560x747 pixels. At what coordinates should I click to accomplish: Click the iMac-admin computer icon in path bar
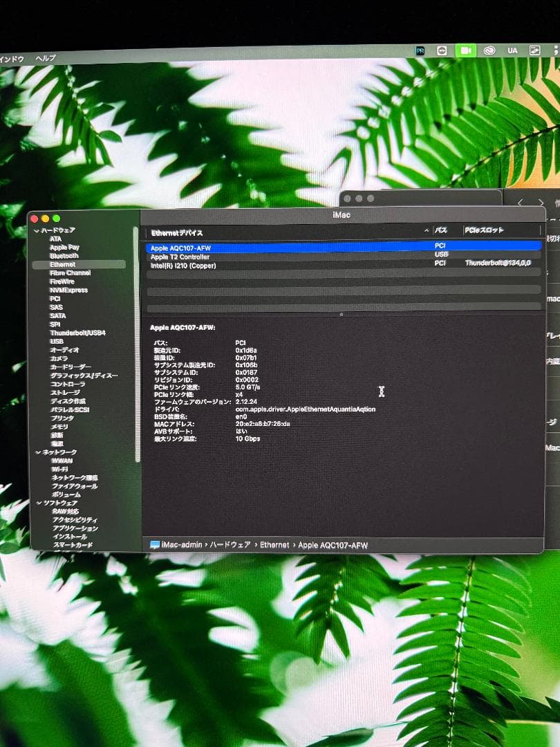155,545
